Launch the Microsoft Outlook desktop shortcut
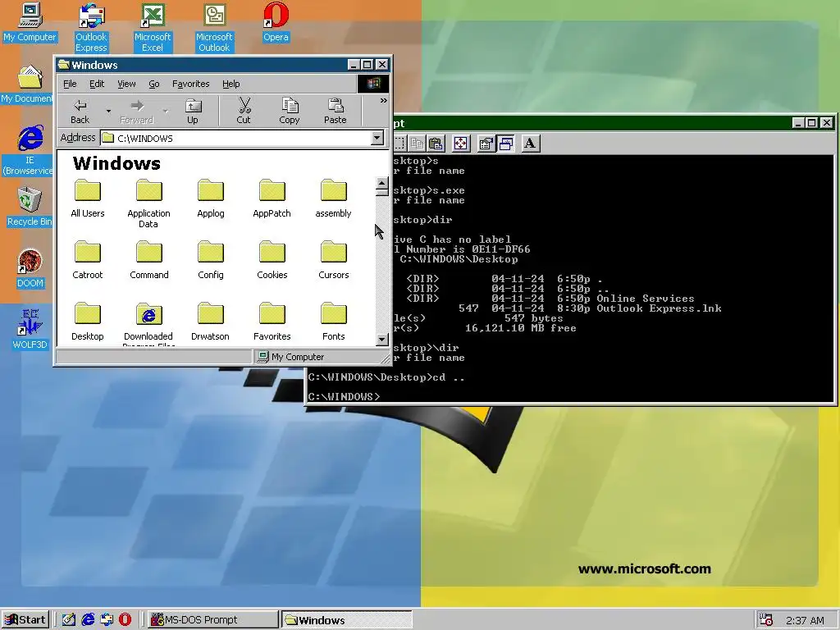Screen dimensions: 840x630 [214, 28]
